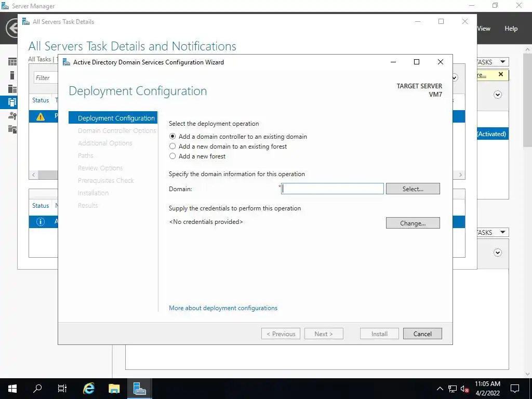Launch Internet Explorer from taskbar

click(x=88, y=389)
